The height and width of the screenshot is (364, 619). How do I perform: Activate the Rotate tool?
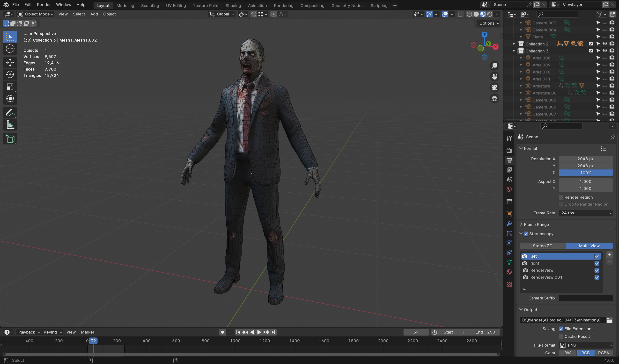[x=10, y=75]
